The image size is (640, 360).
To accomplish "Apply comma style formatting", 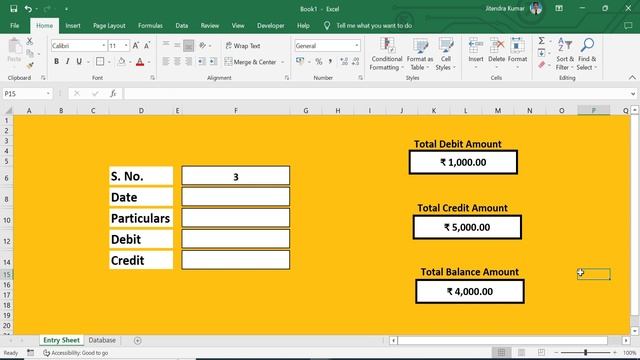I will pos(330,62).
